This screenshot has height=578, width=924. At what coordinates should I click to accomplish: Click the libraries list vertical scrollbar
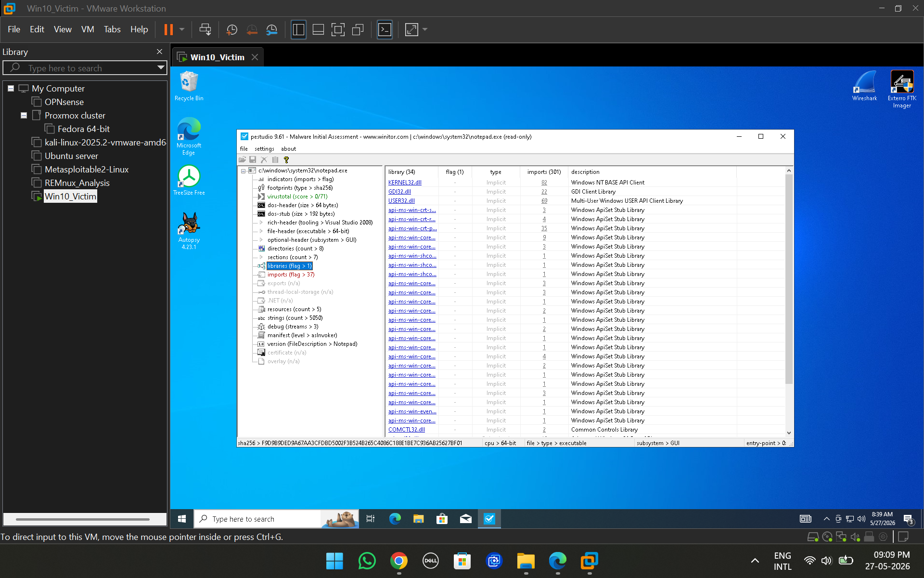coord(789,279)
